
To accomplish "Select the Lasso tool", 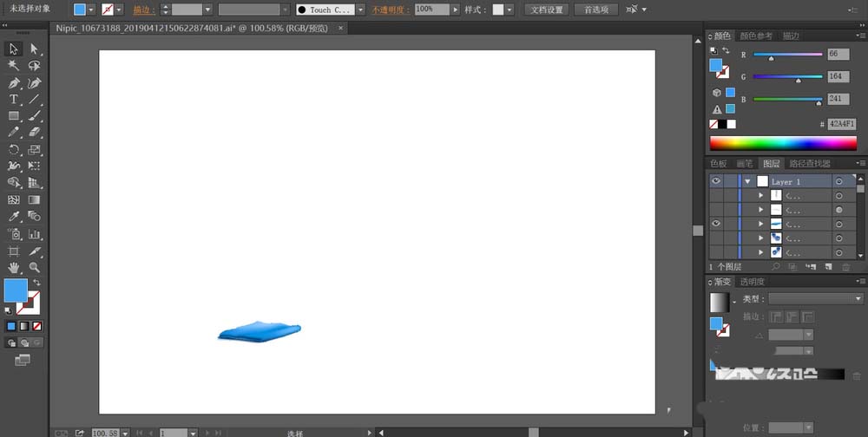I will pos(35,65).
